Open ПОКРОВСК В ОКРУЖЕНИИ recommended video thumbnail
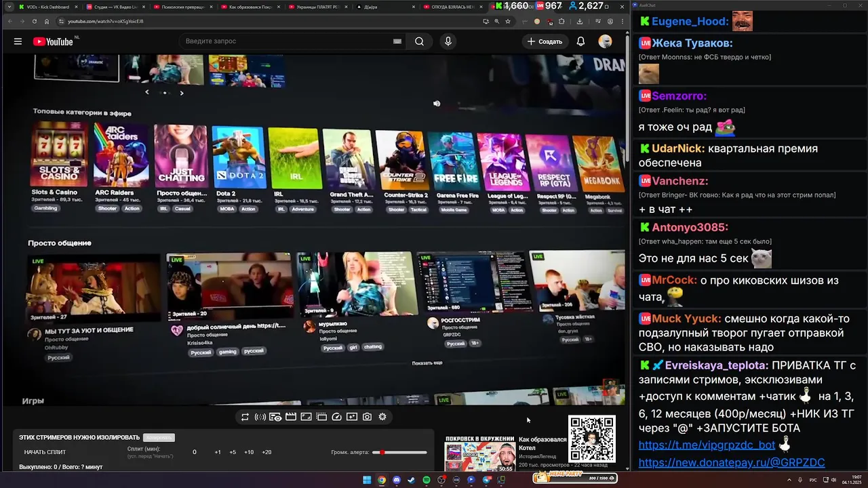Screen dimensions: 868x488 coord(479,453)
